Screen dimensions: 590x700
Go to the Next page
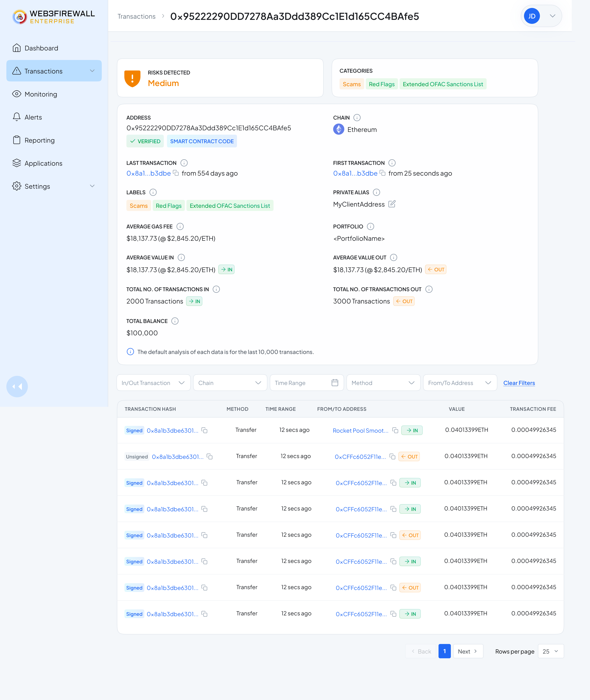[468, 651]
